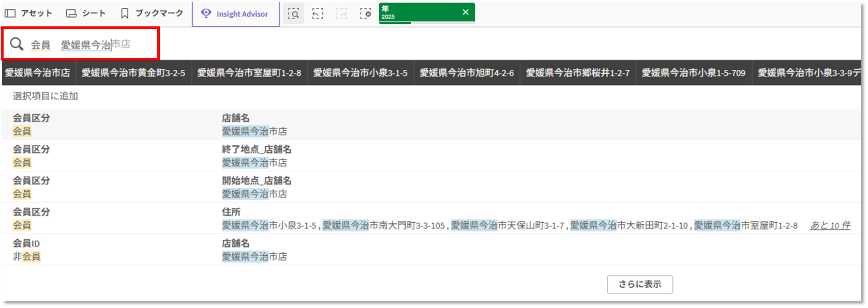Screen dimensions: 868x308
Task: Click the step back selection icon
Action: (318, 14)
